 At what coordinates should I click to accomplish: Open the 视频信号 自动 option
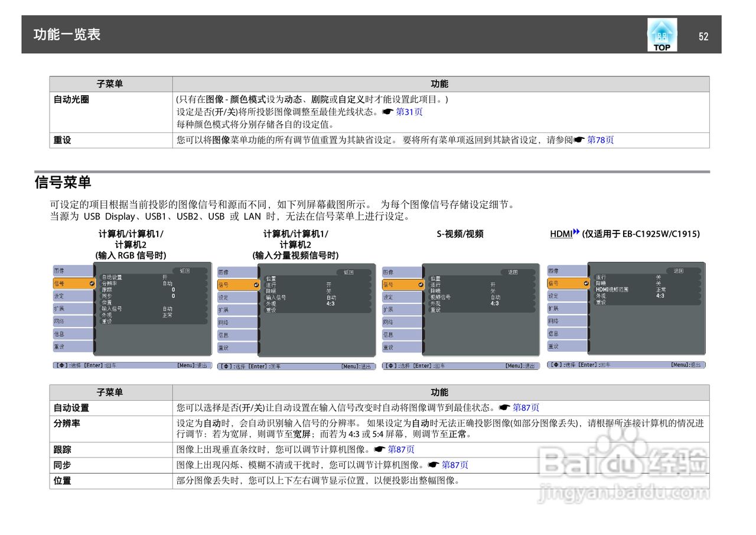point(496,297)
